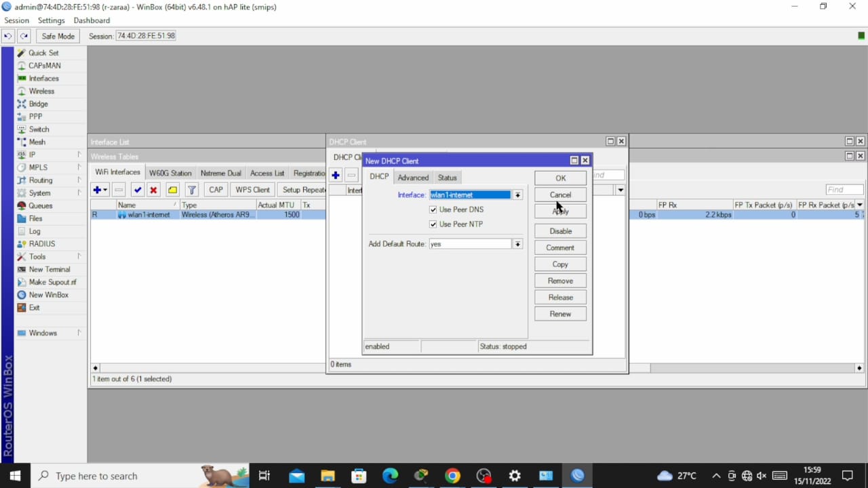Toggle Use Peer NTP checkbox
This screenshot has height=488, width=868.
pos(433,224)
